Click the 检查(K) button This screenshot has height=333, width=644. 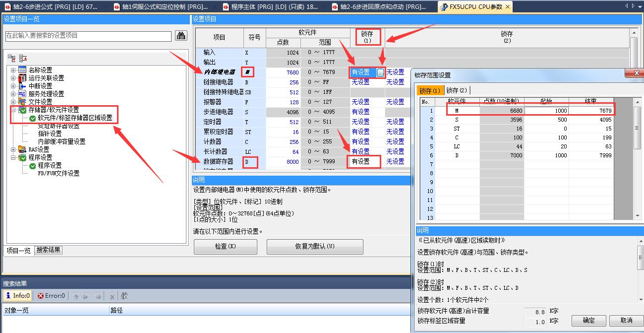[225, 247]
